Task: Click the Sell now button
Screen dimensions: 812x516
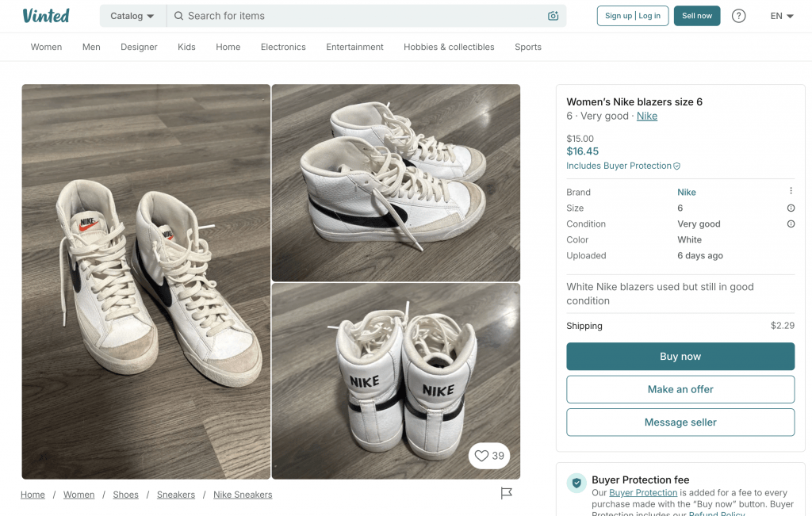Action: [x=696, y=16]
